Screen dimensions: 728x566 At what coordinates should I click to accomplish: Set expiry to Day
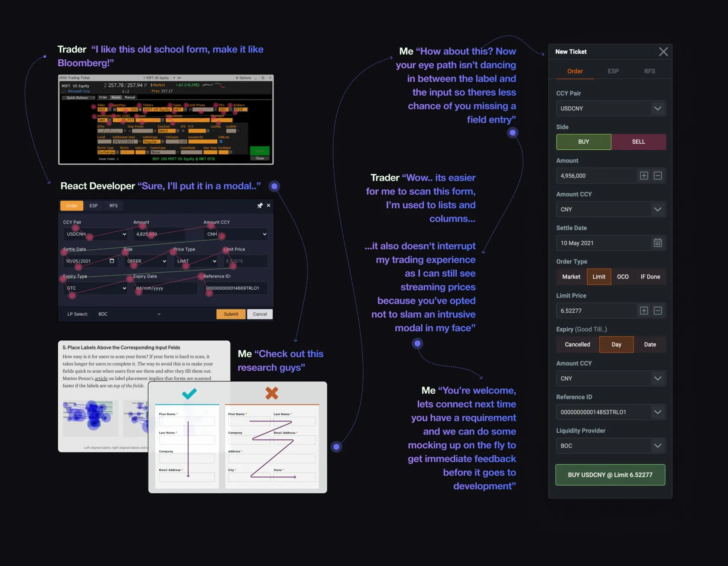616,344
